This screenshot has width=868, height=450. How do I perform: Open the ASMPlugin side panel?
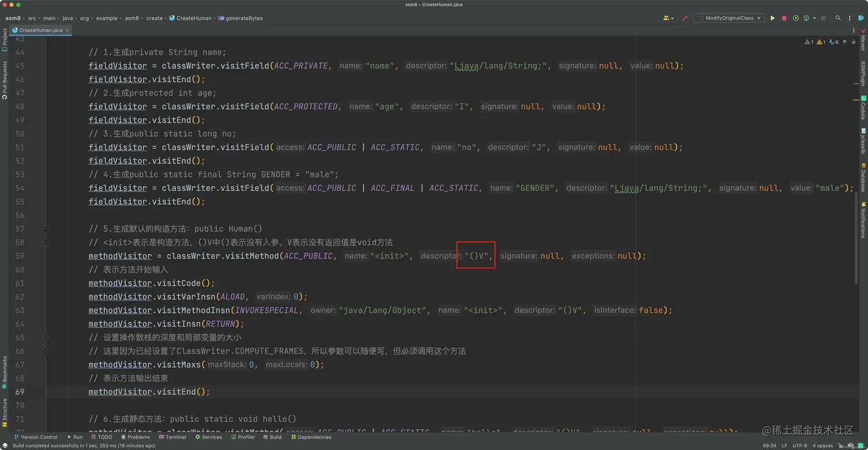pyautogui.click(x=863, y=74)
